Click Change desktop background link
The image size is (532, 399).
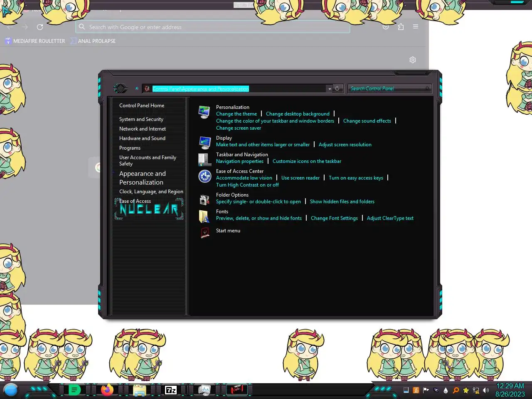click(298, 114)
